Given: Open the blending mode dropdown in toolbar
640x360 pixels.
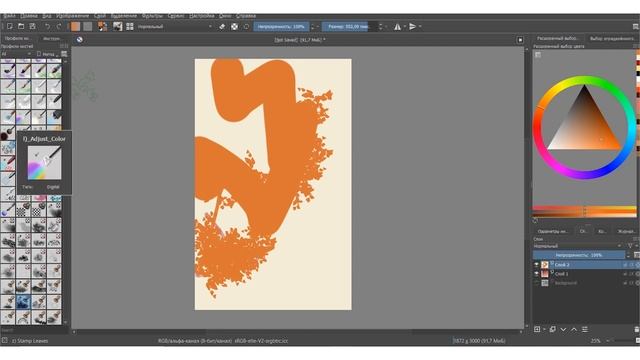Looking at the screenshot, I should tap(175, 27).
